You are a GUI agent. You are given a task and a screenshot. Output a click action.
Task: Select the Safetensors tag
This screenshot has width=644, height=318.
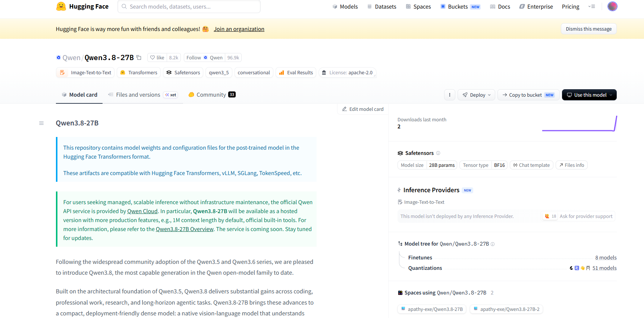(x=183, y=72)
